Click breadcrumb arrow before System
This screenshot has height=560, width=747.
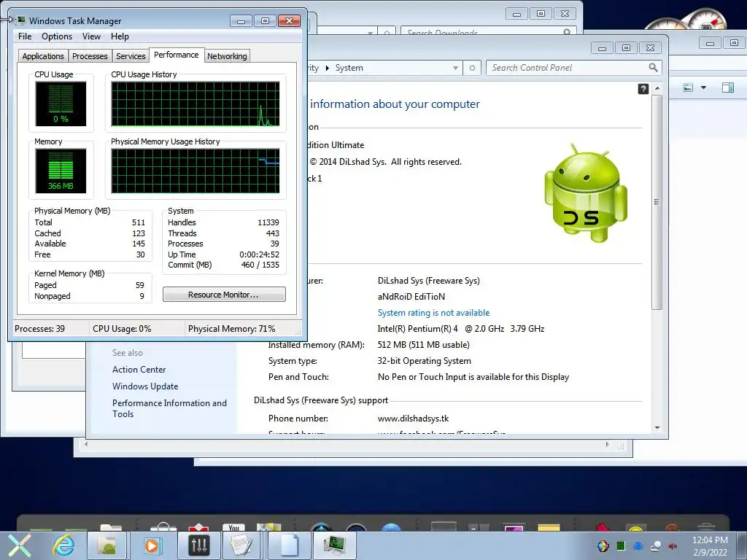pos(328,68)
